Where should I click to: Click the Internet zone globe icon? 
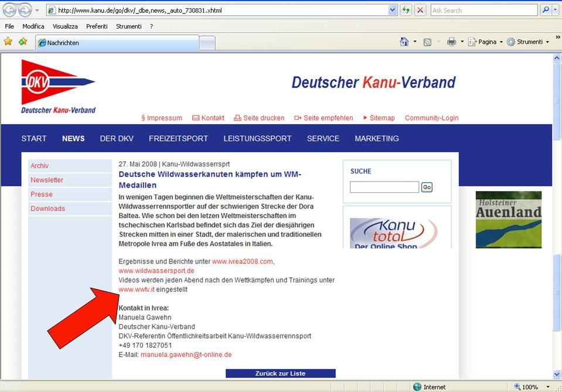coord(417,387)
